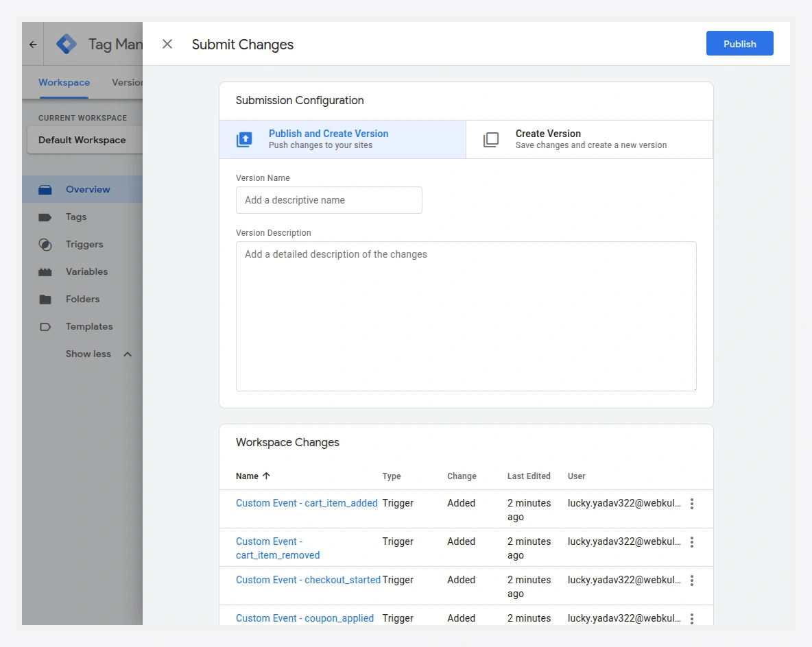Click Trigger type in cart_item_removed row
The width and height of the screenshot is (812, 647).
[398, 541]
